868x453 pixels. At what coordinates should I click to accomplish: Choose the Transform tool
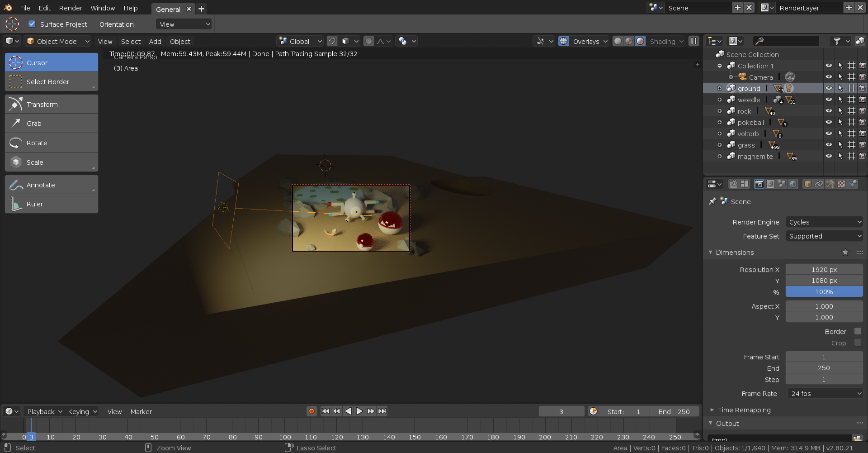pos(52,104)
